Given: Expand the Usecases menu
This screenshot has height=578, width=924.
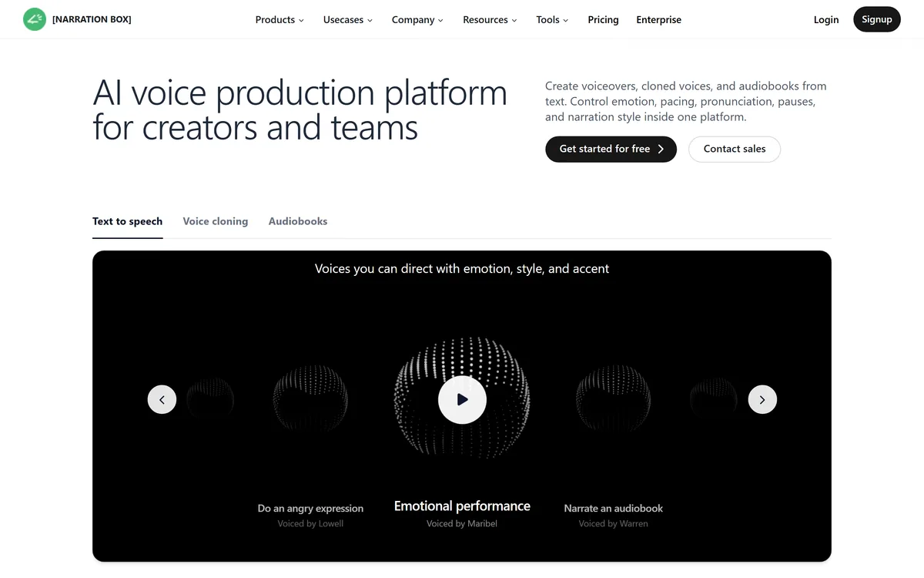Looking at the screenshot, I should 348,20.
